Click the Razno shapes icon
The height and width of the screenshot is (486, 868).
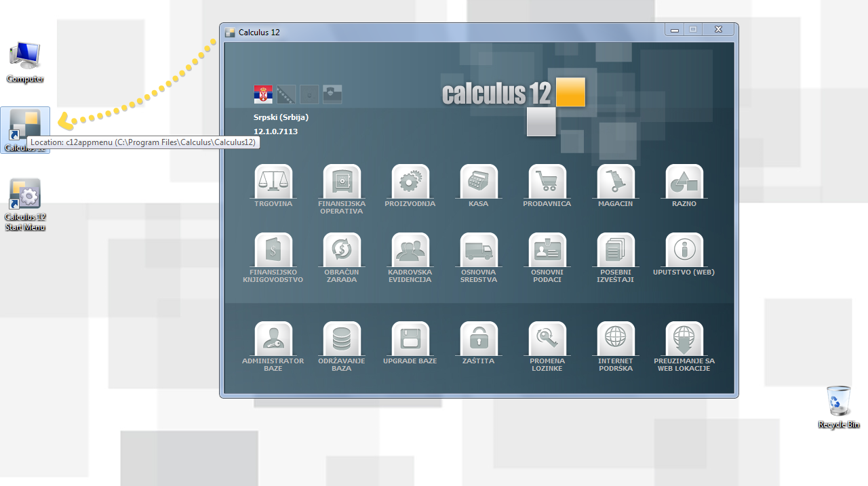[684, 182]
